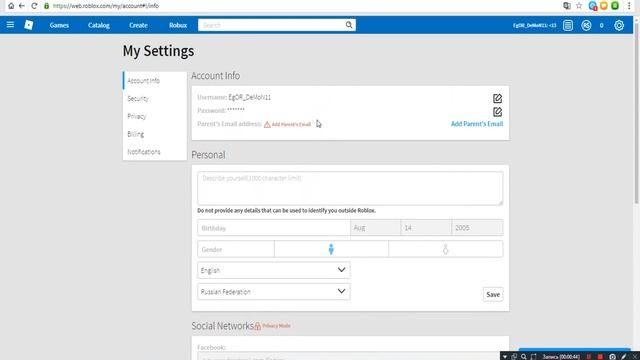Screen dimensions: 640x360
Task: Open the country dropdown showing Russian Federation
Action: (x=273, y=291)
